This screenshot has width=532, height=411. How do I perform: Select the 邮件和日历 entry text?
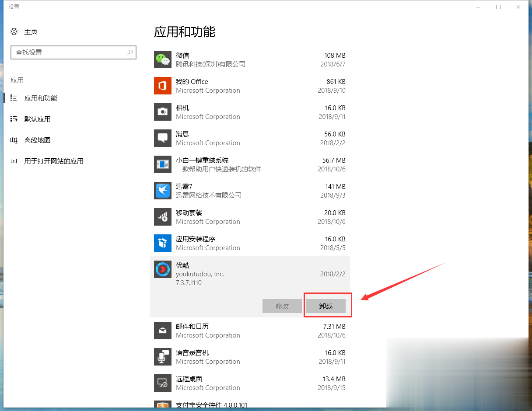click(192, 326)
